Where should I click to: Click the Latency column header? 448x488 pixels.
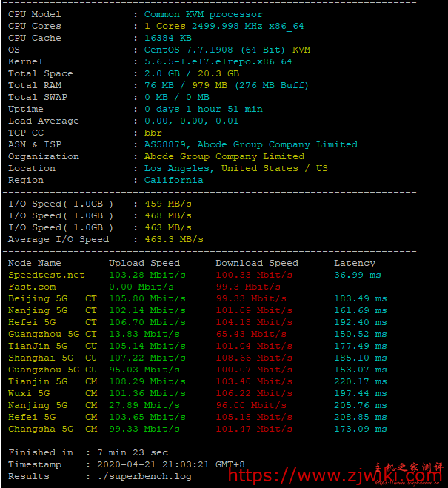point(355,263)
